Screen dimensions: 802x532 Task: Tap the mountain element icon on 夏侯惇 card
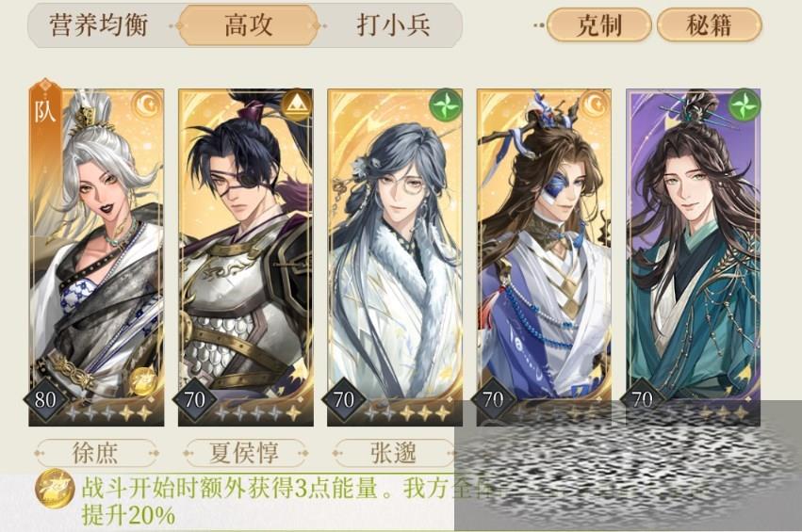tap(297, 105)
